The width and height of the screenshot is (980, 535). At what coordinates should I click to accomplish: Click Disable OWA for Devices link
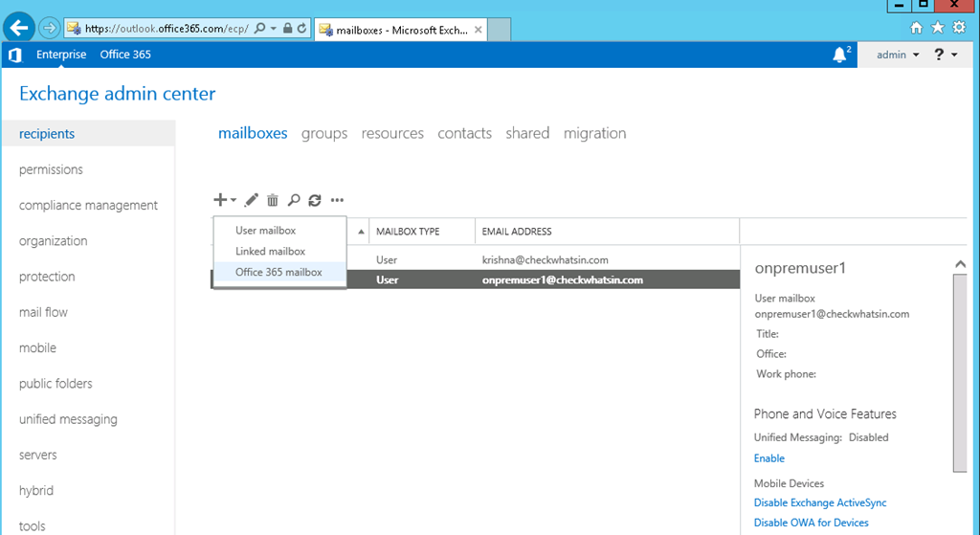(811, 523)
